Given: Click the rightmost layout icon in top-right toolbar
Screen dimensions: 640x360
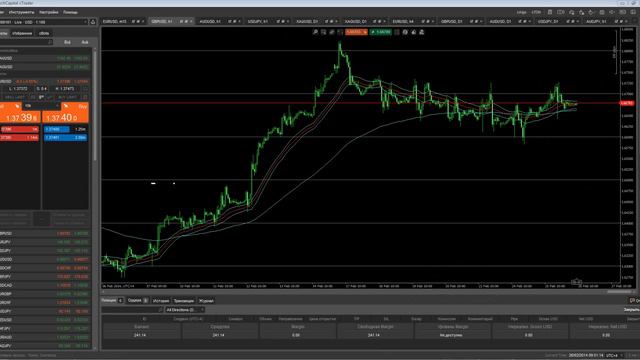Looking at the screenshot, I should click(633, 12).
